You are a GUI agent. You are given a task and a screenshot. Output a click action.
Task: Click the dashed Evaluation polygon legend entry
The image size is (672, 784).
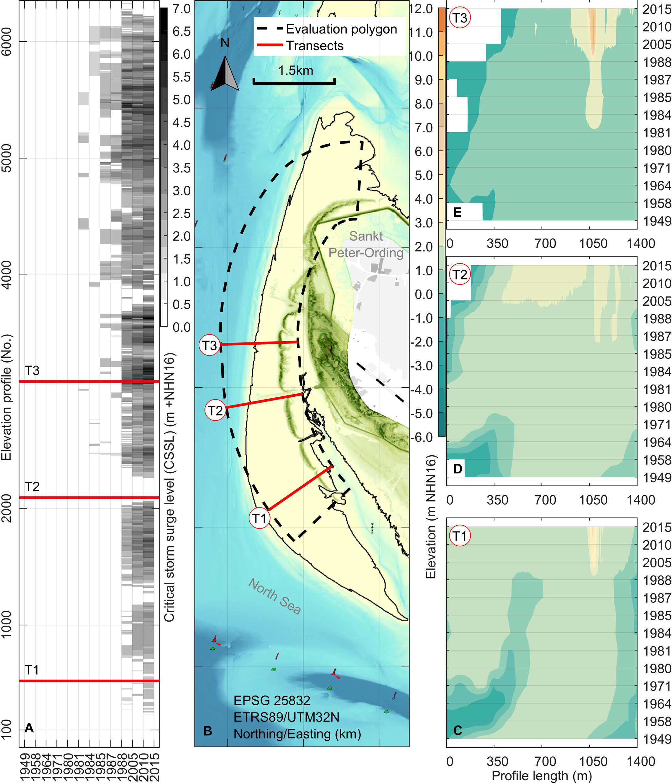pos(326,29)
